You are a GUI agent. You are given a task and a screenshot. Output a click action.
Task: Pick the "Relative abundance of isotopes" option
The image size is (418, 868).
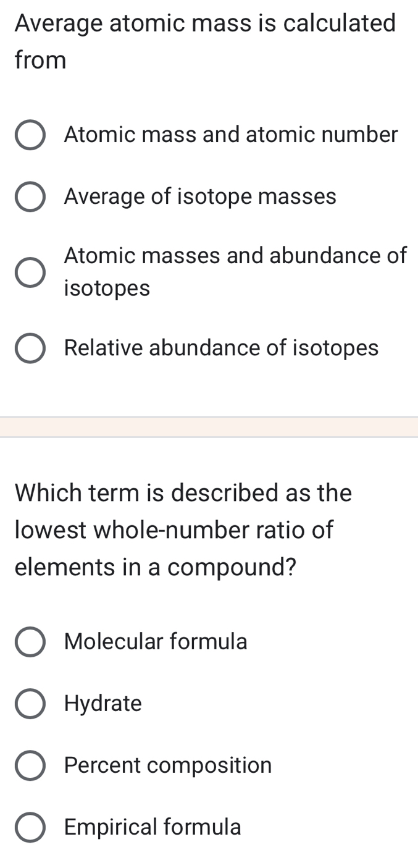[30, 347]
